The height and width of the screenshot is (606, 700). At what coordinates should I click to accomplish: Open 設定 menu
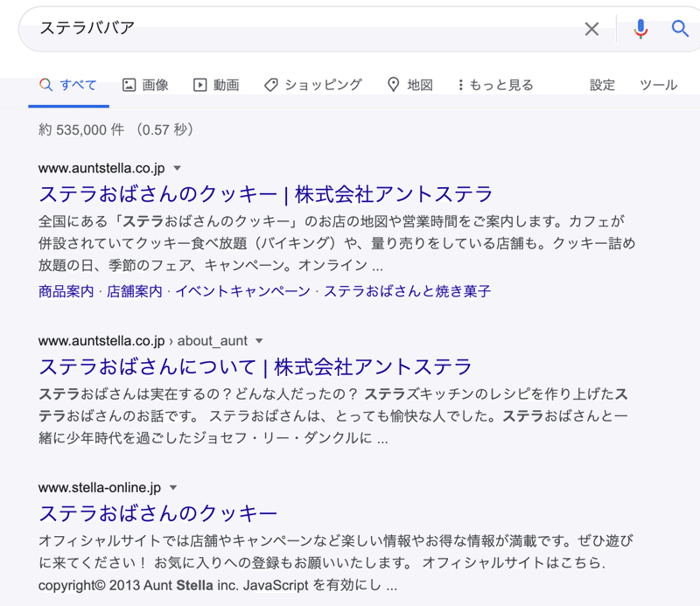click(x=602, y=85)
